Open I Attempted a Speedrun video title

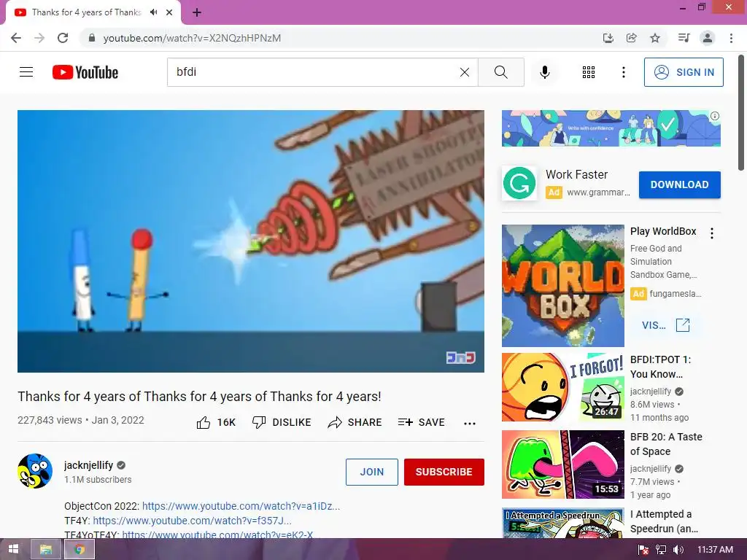point(664,521)
